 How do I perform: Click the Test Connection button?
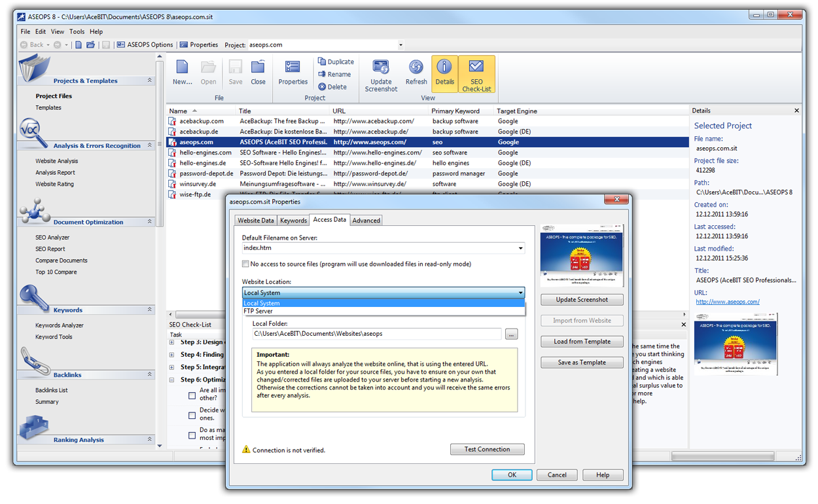(x=488, y=449)
